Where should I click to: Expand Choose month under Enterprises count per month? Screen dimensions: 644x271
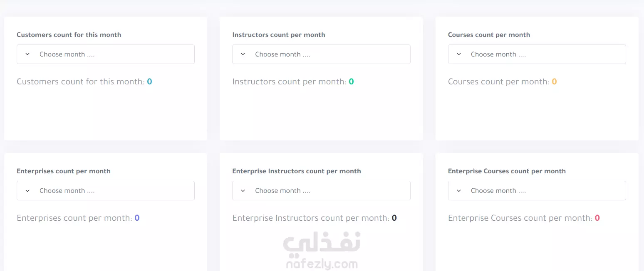pos(106,191)
